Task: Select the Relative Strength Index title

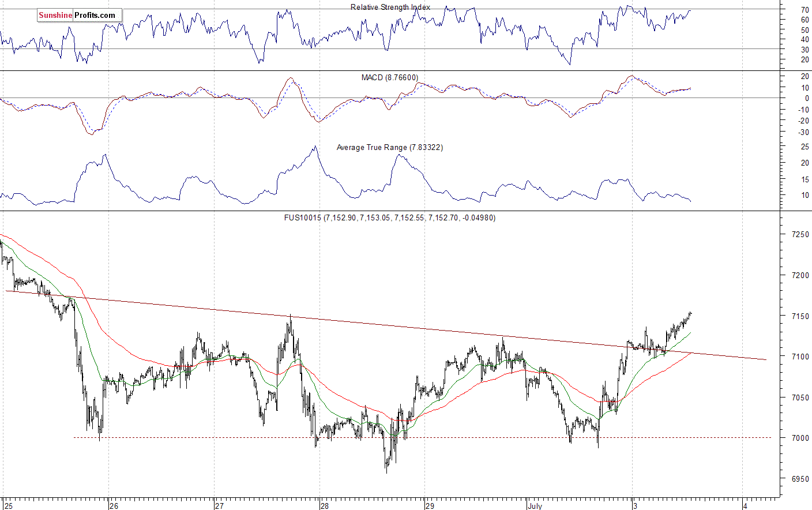Action: [x=390, y=7]
